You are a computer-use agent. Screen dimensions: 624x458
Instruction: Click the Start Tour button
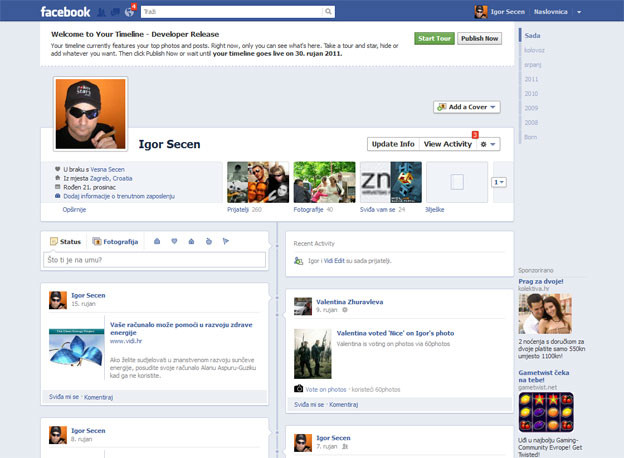pyautogui.click(x=434, y=38)
